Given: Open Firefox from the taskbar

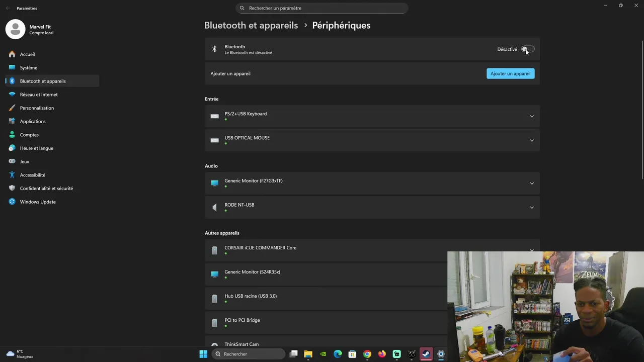Looking at the screenshot, I should (382, 354).
